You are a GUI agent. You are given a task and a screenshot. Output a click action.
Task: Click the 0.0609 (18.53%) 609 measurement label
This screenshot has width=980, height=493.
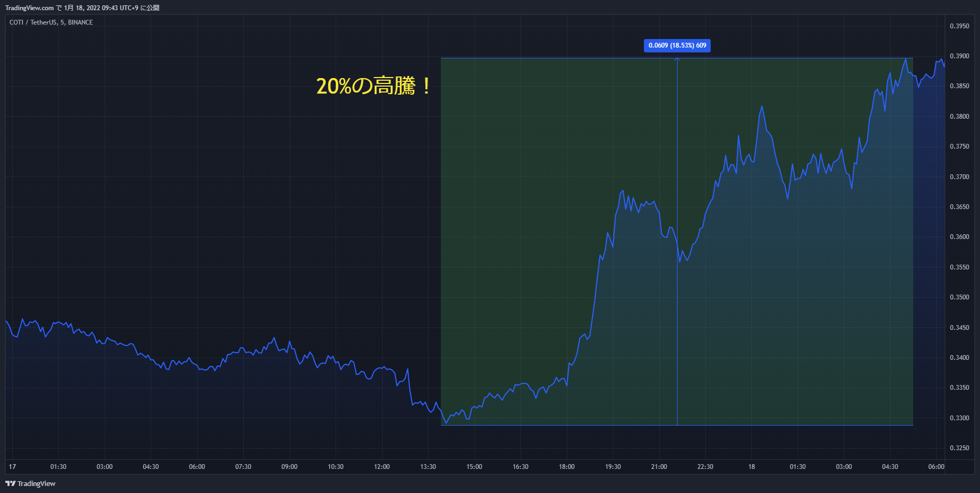[x=677, y=45]
